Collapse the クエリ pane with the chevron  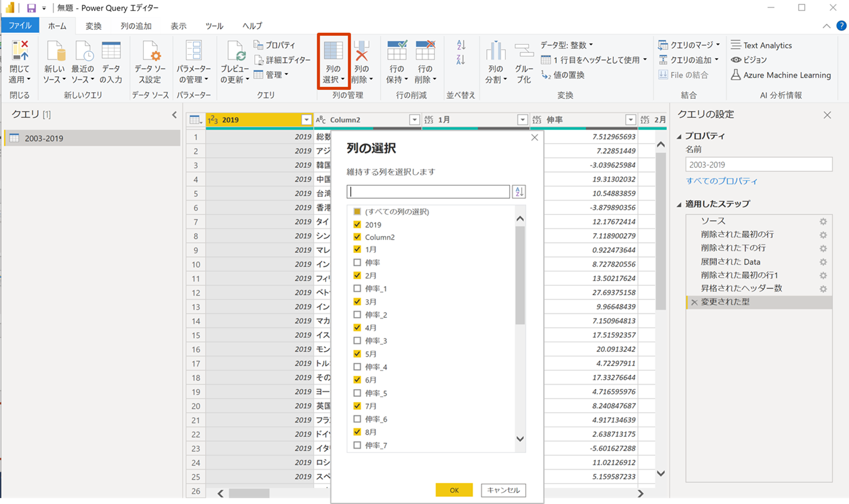[174, 115]
